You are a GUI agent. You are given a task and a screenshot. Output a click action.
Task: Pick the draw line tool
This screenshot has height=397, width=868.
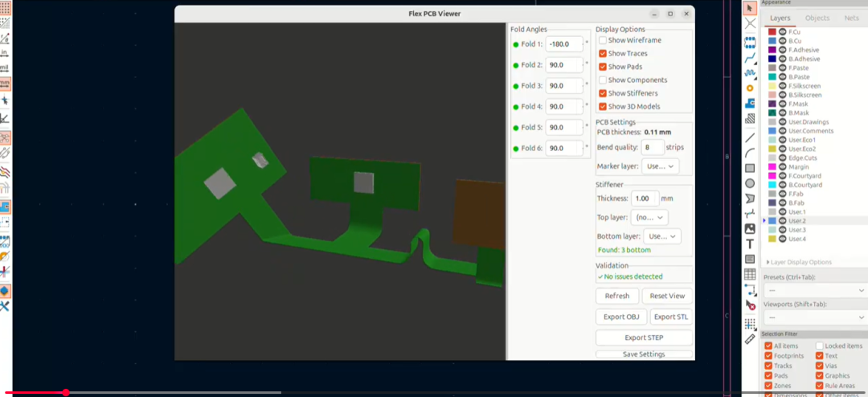[750, 137]
